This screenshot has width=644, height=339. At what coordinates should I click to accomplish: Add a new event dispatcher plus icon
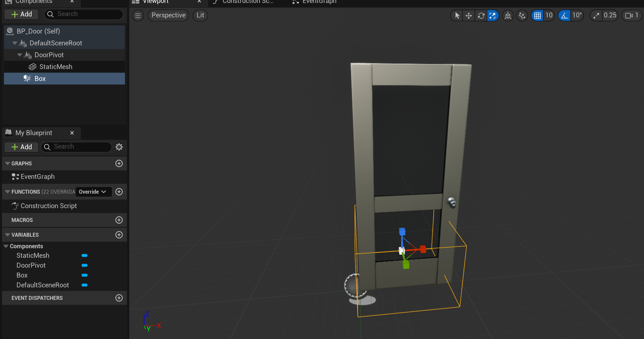pos(119,298)
